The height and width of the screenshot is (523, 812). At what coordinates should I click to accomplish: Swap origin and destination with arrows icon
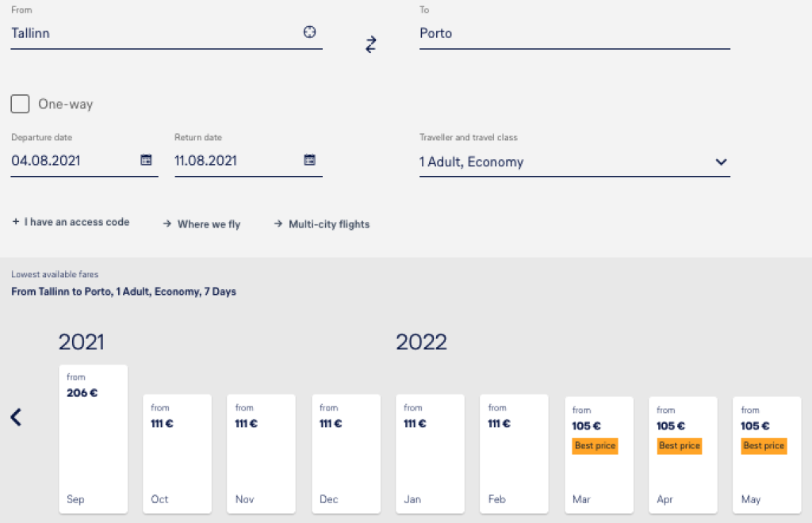370,44
